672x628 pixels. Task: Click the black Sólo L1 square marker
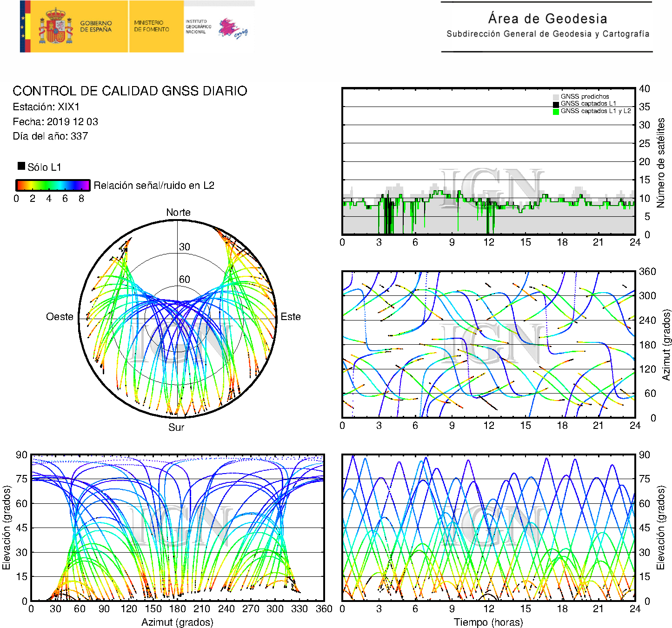click(21, 166)
